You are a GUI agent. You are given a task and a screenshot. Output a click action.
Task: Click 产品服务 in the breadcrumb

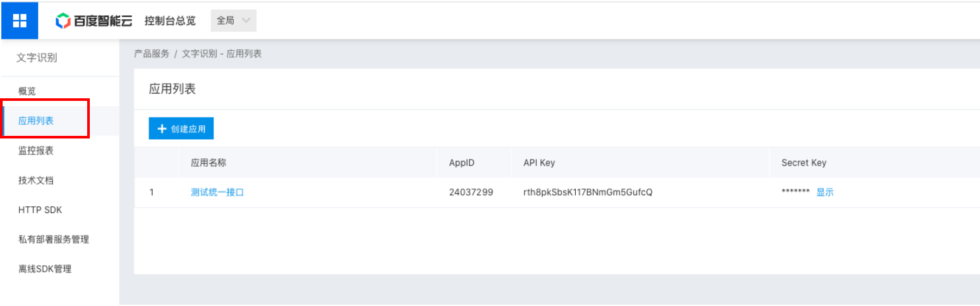tap(151, 53)
